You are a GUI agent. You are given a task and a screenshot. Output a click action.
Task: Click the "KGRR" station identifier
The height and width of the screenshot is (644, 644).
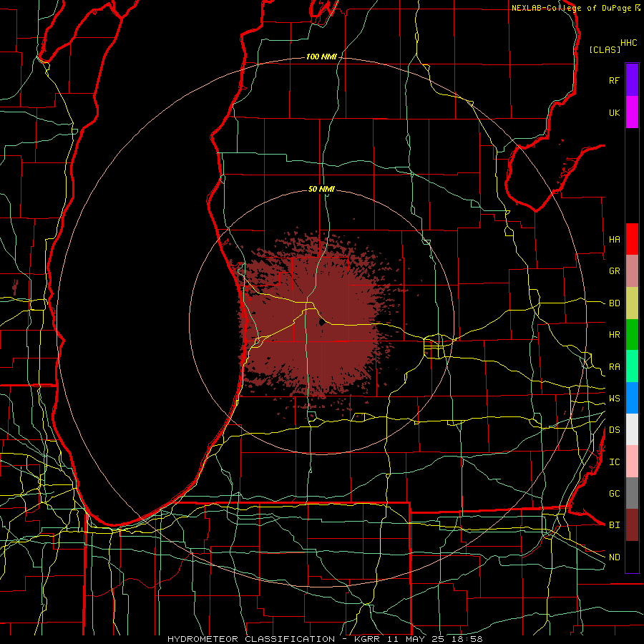coord(367,639)
